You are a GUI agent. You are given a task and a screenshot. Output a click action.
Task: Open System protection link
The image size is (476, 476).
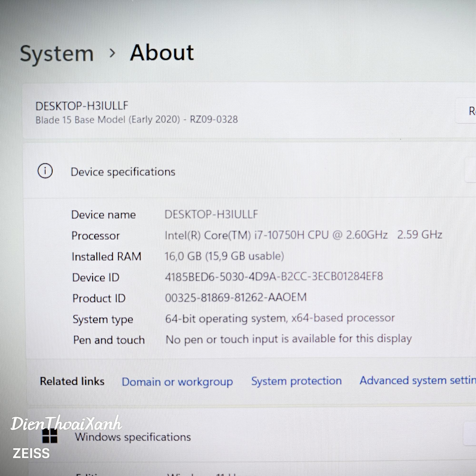296,381
